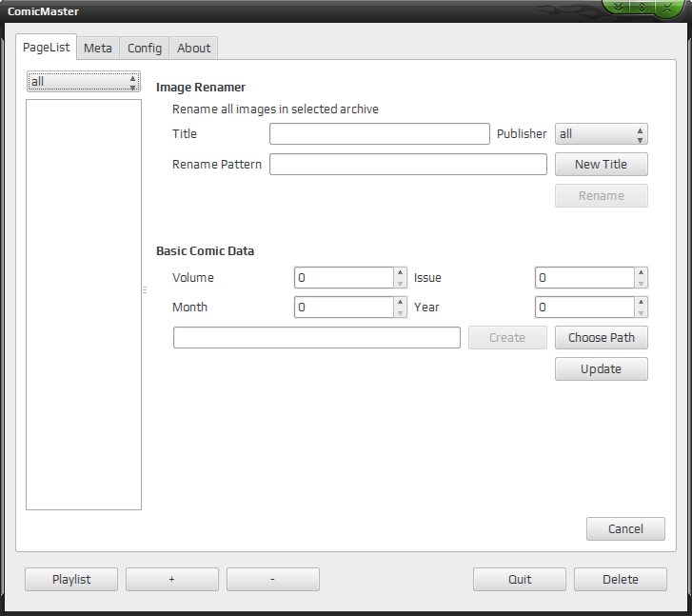Switch to the Meta tab
The width and height of the screenshot is (692, 616).
pyautogui.click(x=98, y=48)
